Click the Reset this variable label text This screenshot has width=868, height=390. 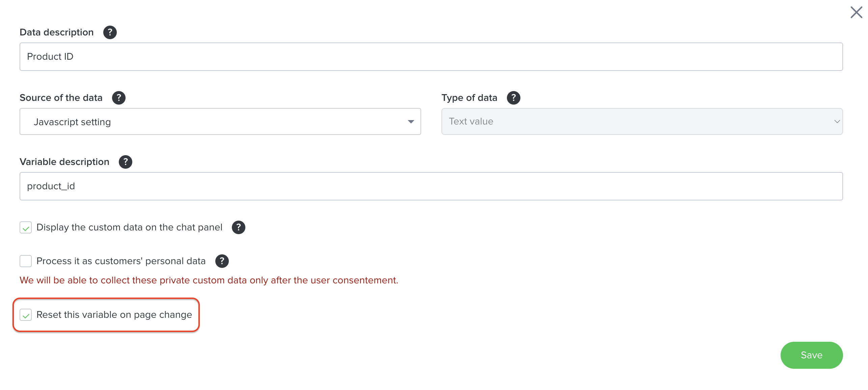(114, 315)
